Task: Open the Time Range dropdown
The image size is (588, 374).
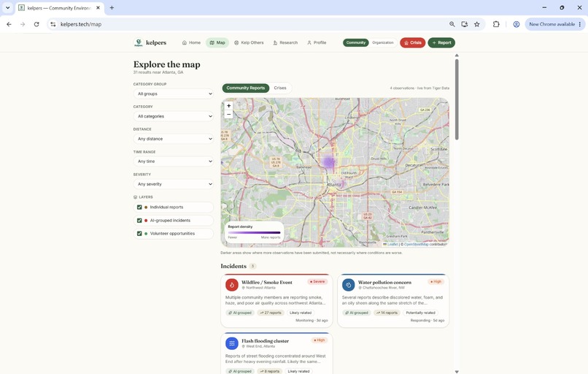Action: (x=174, y=161)
